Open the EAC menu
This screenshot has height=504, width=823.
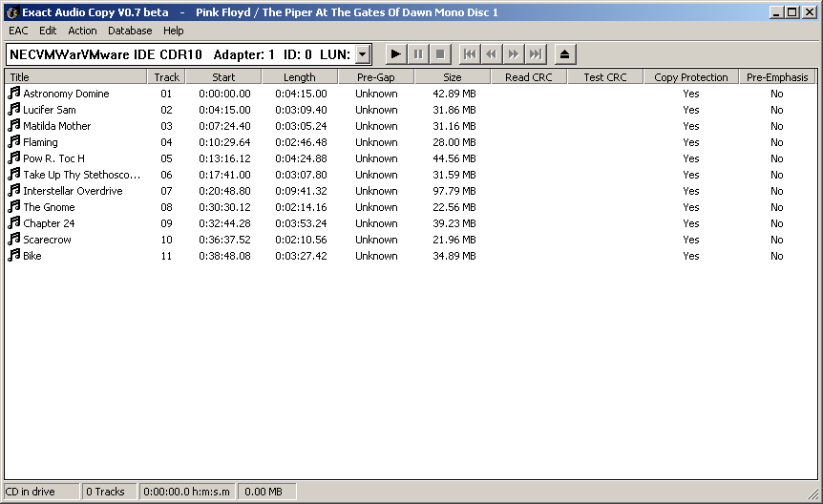click(x=18, y=31)
